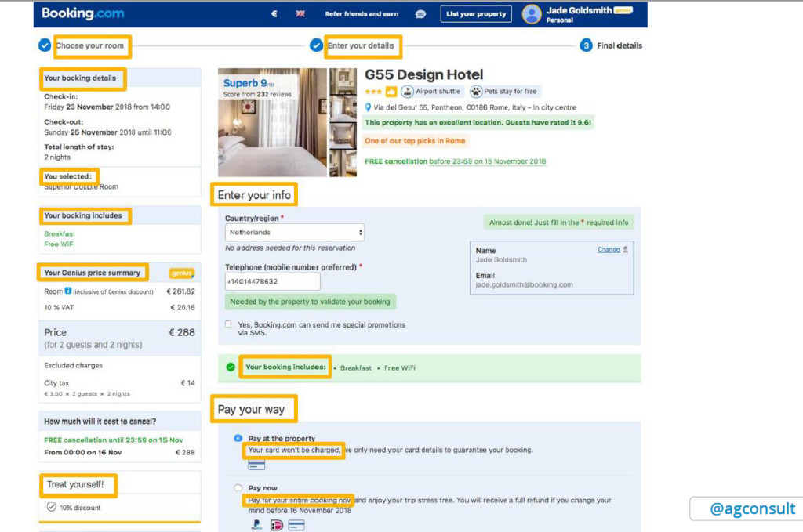Open the bottom small hotel thumbnail
803x532 pixels.
pyautogui.click(x=343, y=163)
